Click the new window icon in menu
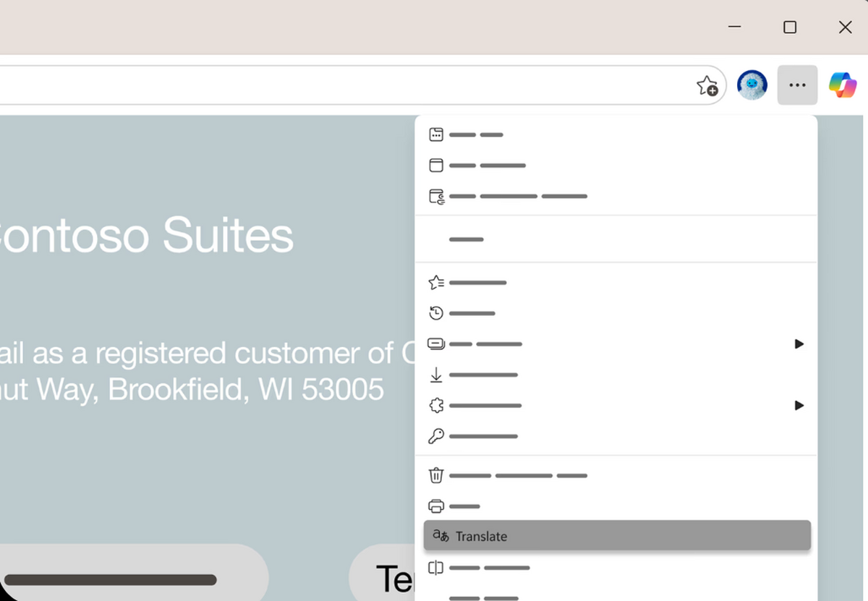This screenshot has width=868, height=601. pyautogui.click(x=436, y=166)
